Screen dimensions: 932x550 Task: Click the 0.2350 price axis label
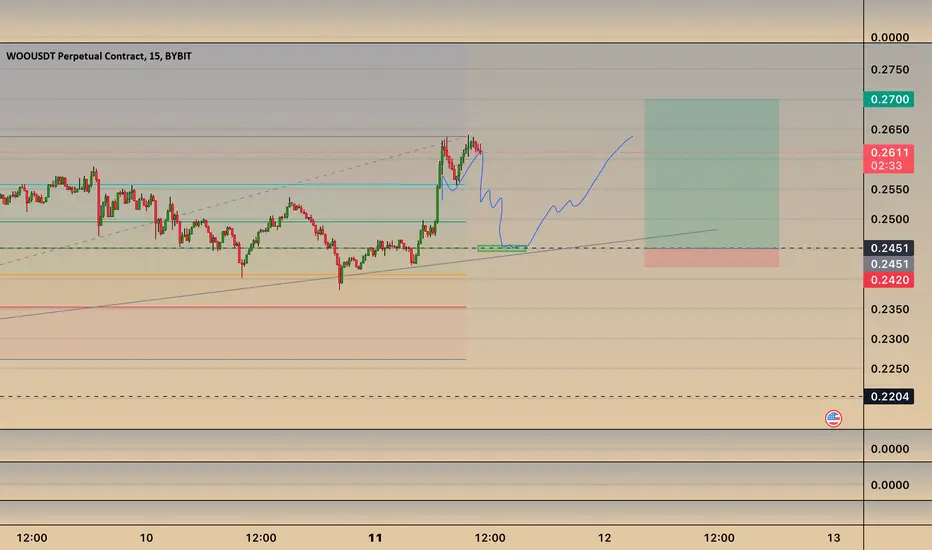(x=890, y=309)
